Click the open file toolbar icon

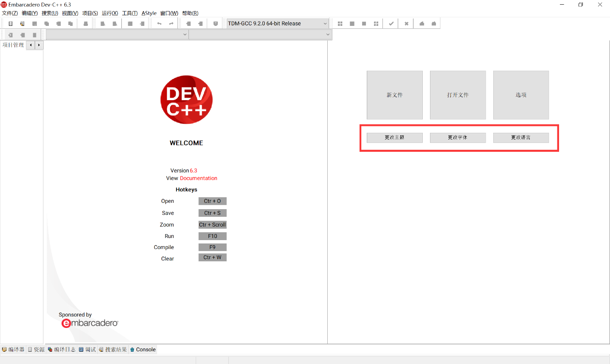click(x=22, y=24)
